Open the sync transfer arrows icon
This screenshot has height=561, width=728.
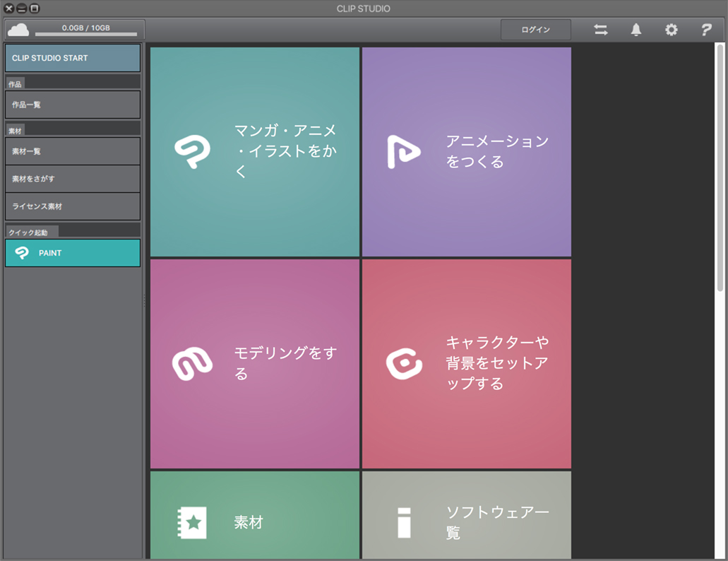click(x=600, y=30)
